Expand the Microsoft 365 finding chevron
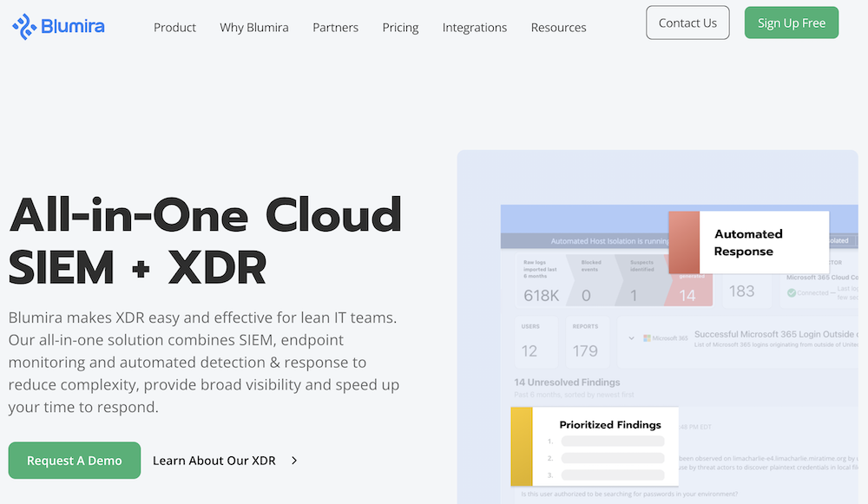This screenshot has width=868, height=504. coord(631,337)
